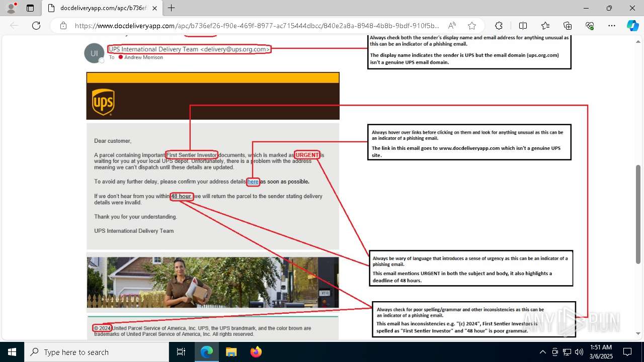Click the recipient name Andrew Morrison

click(x=143, y=57)
